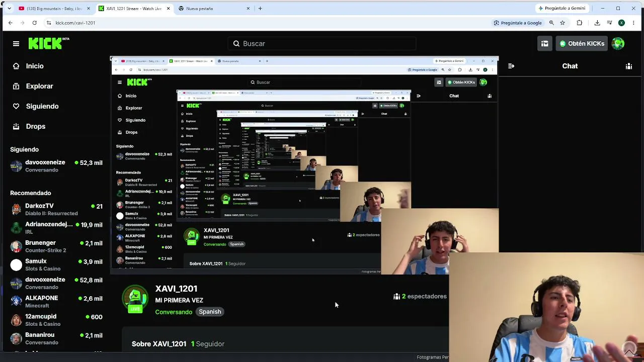The width and height of the screenshot is (644, 362).
Task: Open the page zoom magnifier icon
Action: pos(551,23)
